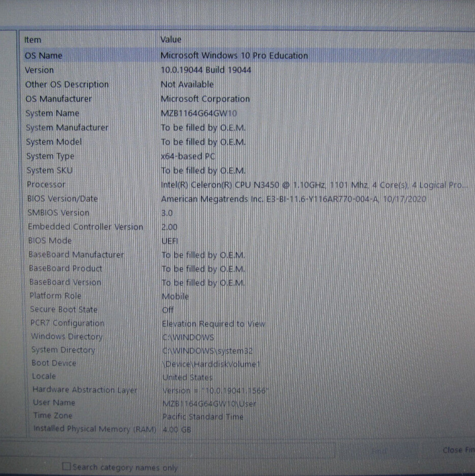Select the System Manufacturer row label
Screen dimensions: 475x476
[x=67, y=128]
